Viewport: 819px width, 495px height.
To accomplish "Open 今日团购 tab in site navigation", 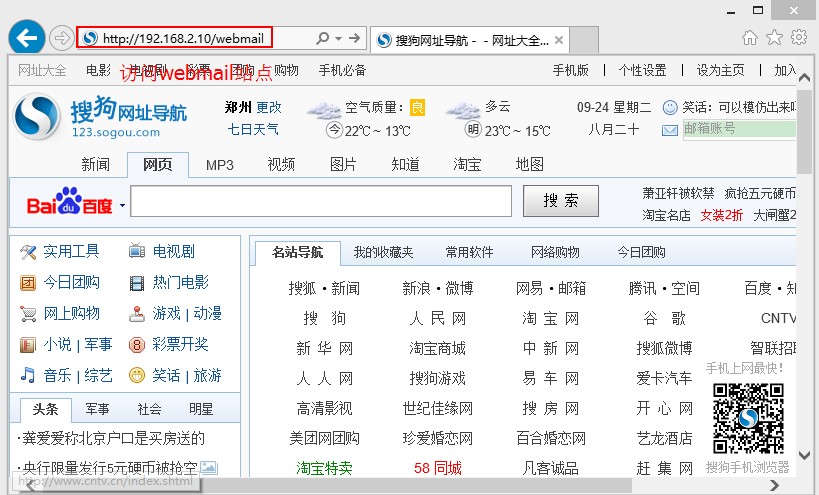I will pyautogui.click(x=641, y=253).
